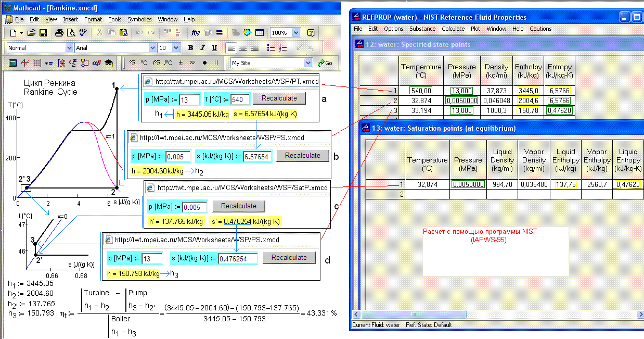
Task: Select the Liquid Enthalpy cell 137,75
Action: 565,184
